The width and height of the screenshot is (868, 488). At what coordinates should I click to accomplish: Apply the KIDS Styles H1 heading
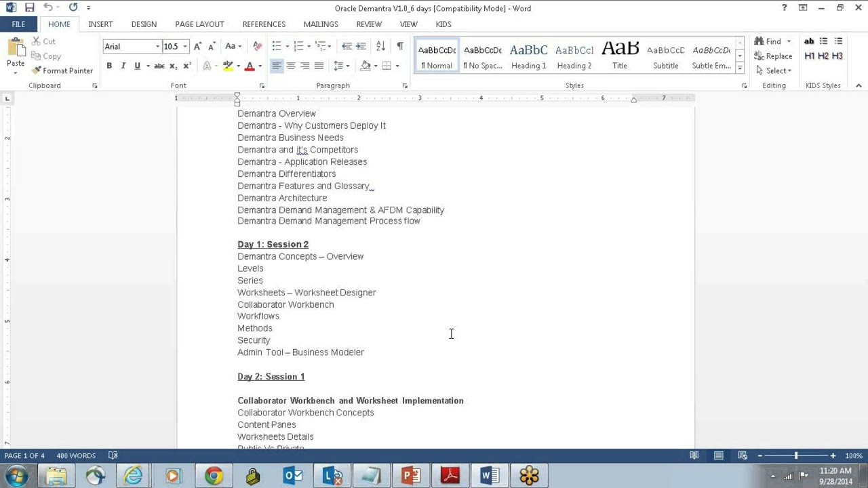tap(809, 56)
